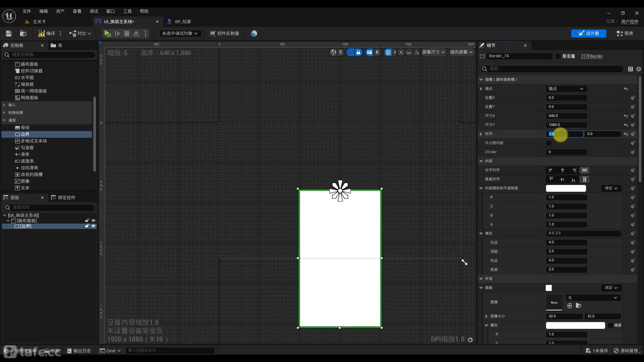This screenshot has width=644, height=362.
Task: Click the zoom-to-fit cursor icon
Action: [401, 52]
